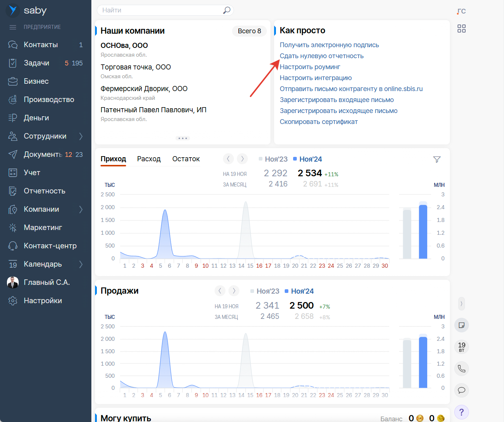The image size is (504, 422).
Task: Toggle the hamburger menu next to ПРЕДПРИЯТИЕ
Action: point(13,27)
